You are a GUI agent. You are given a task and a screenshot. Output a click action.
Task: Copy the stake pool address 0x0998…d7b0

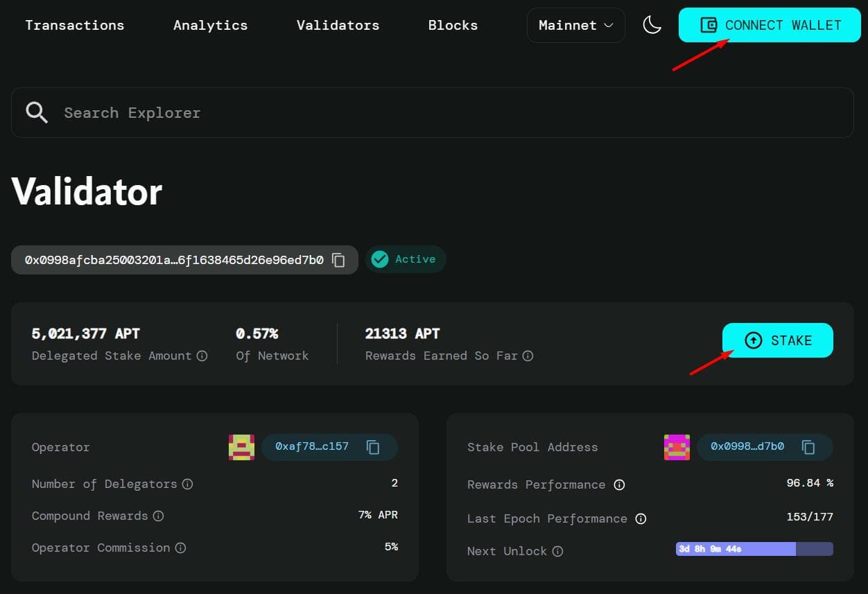(808, 447)
